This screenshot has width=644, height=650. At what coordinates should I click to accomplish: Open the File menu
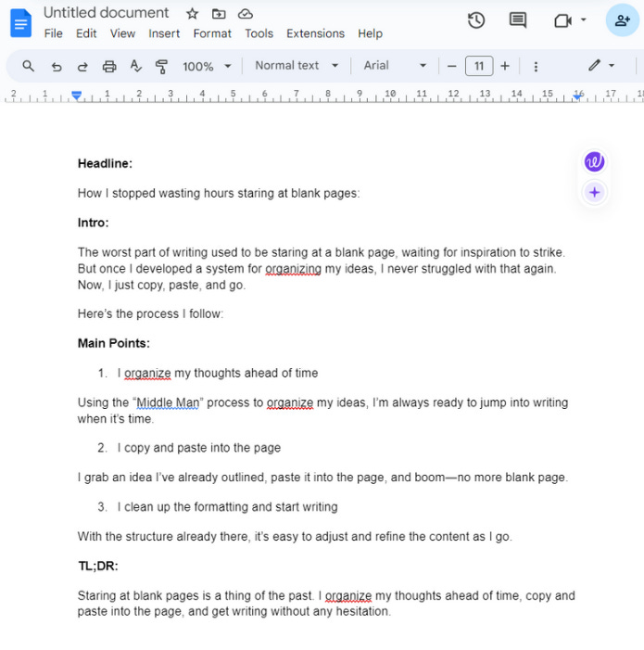coord(54,33)
